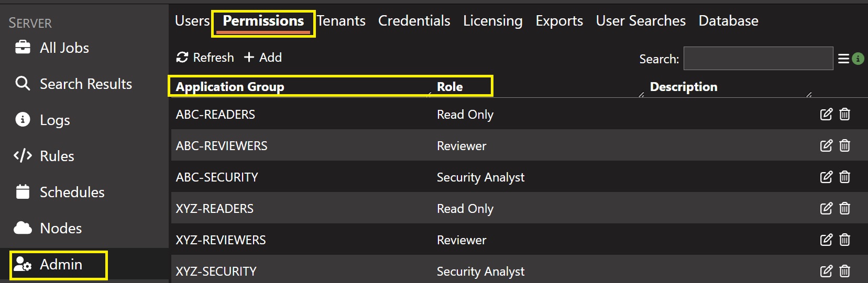Refresh the permissions list
The image size is (868, 283).
pyautogui.click(x=205, y=58)
